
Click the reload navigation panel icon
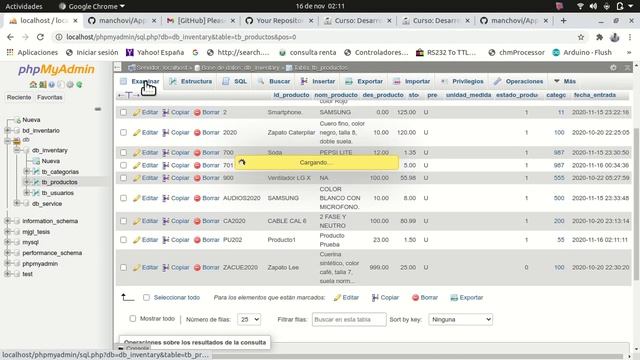79,84
